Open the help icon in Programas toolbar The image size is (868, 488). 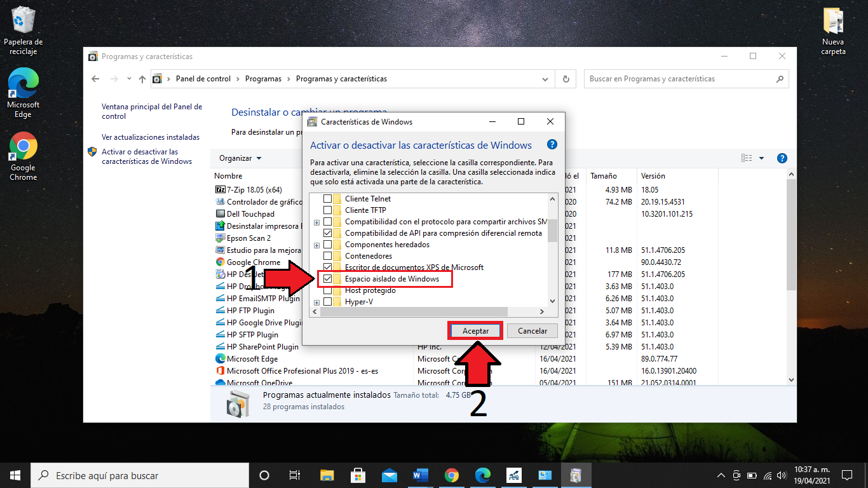[x=782, y=158]
